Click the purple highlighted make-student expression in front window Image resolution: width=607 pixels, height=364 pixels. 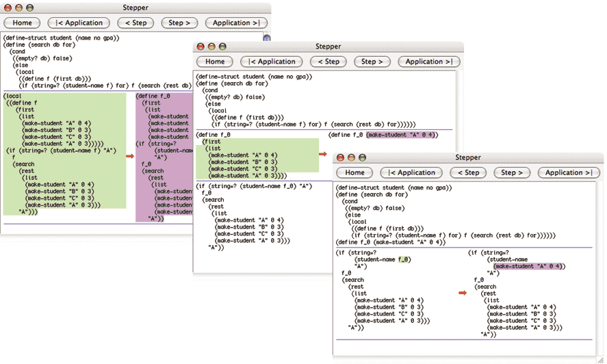pos(529,266)
